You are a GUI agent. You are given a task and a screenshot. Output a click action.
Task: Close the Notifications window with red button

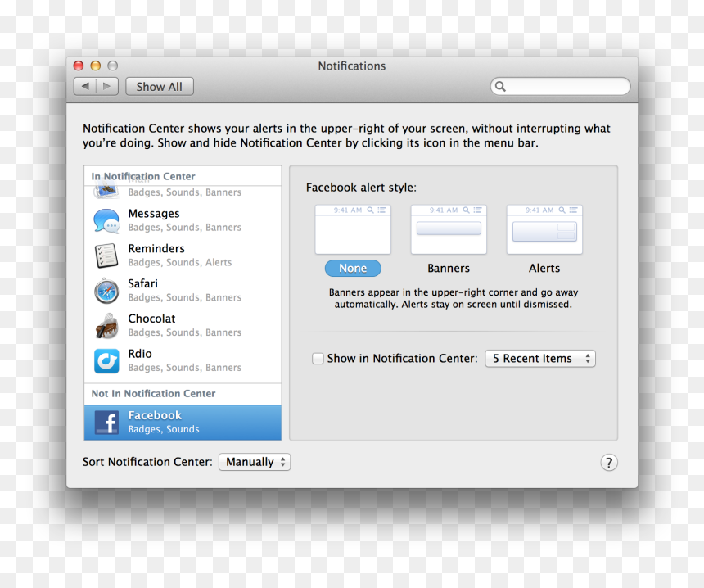[79, 66]
